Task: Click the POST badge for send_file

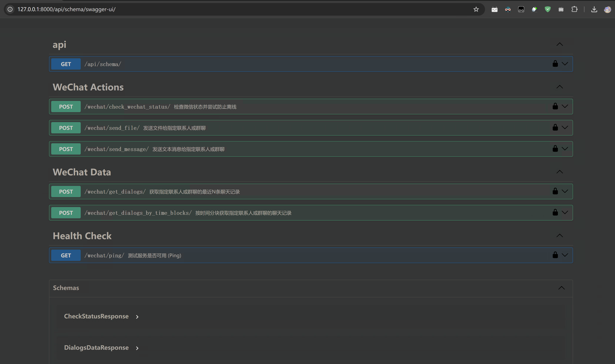Action: (66, 128)
